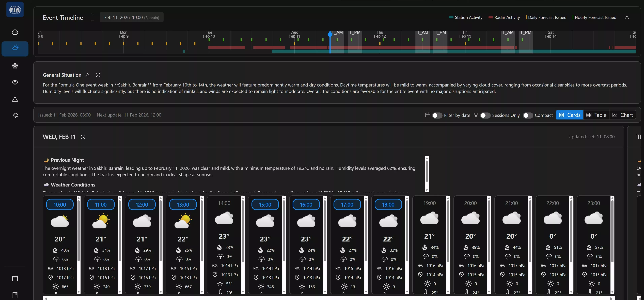Click the sunny icon on the 13:00 card
The image size is (644, 300).
183,221
